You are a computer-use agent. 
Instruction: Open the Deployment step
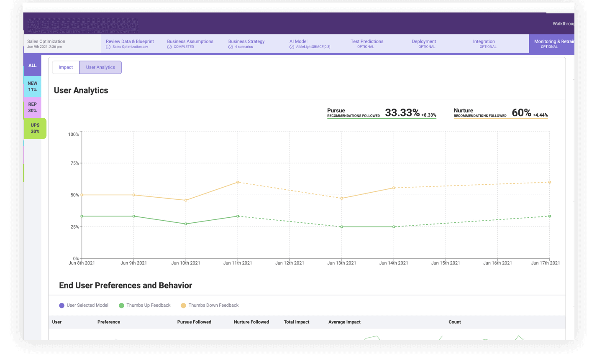coord(424,43)
